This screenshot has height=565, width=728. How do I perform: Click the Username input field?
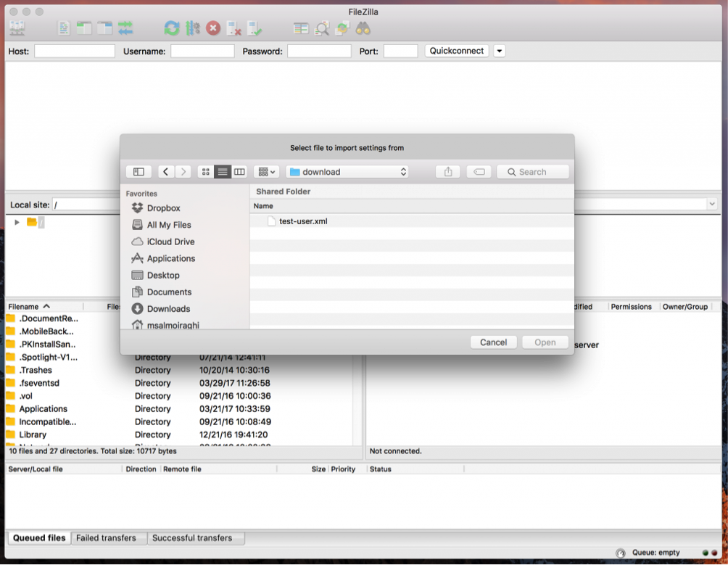click(202, 51)
